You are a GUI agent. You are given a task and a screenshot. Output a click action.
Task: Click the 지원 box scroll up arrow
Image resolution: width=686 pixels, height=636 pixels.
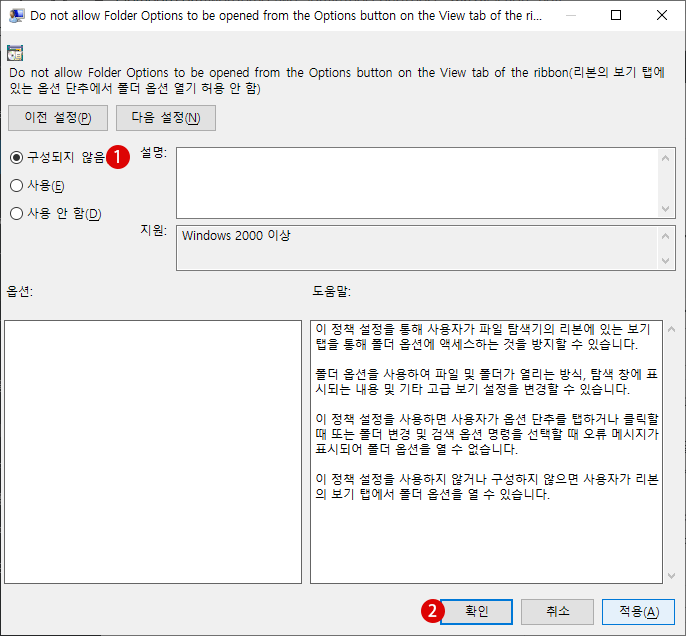pyautogui.click(x=665, y=236)
